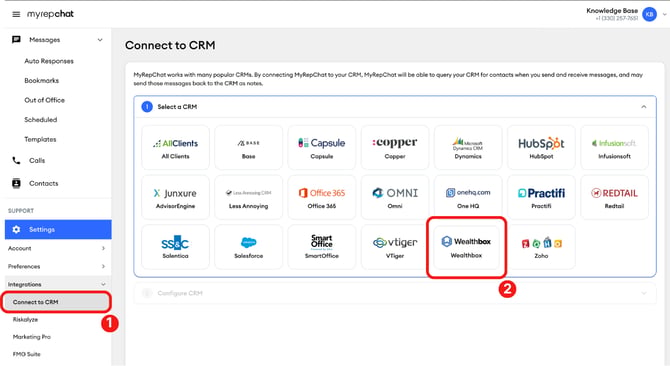
Task: Choose the Practifi CRM tile
Action: click(x=541, y=197)
